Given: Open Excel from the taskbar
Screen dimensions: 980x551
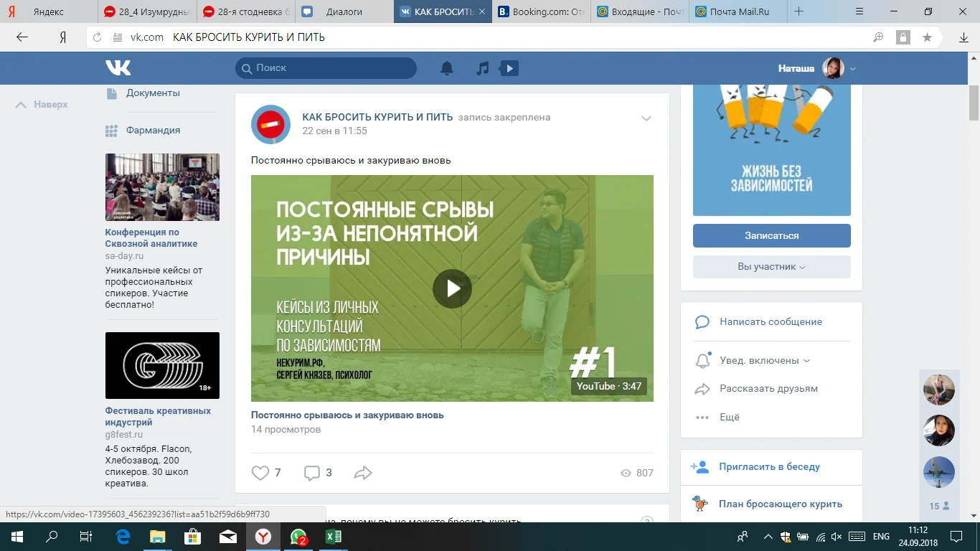Looking at the screenshot, I should [334, 537].
